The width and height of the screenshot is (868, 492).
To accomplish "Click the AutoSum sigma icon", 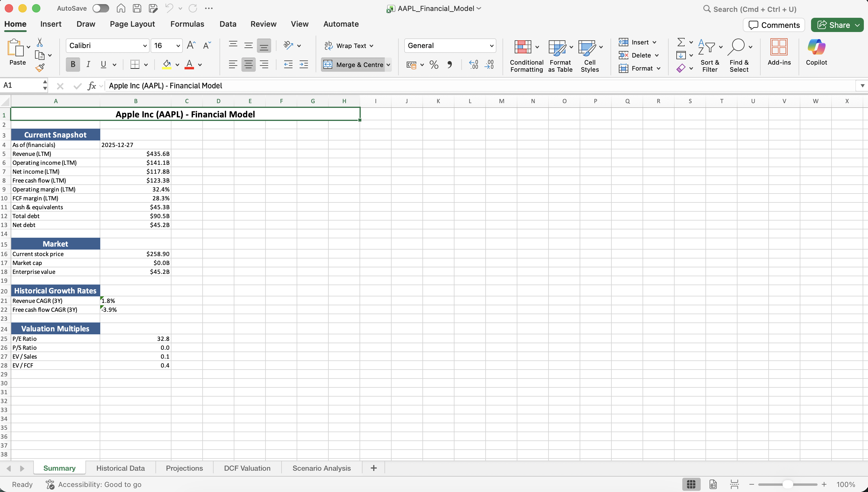I will pos(681,42).
